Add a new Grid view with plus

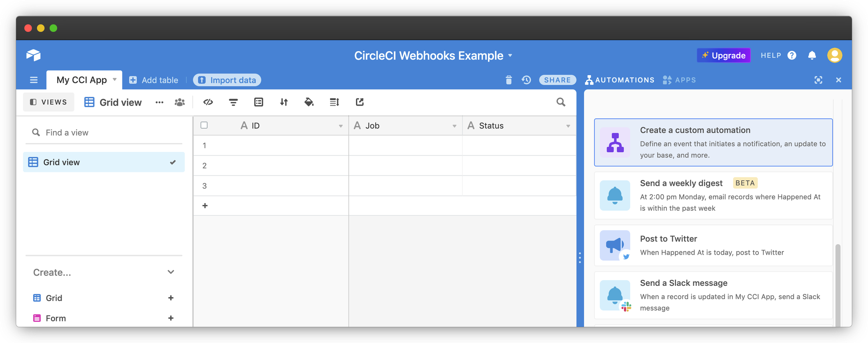pyautogui.click(x=171, y=298)
